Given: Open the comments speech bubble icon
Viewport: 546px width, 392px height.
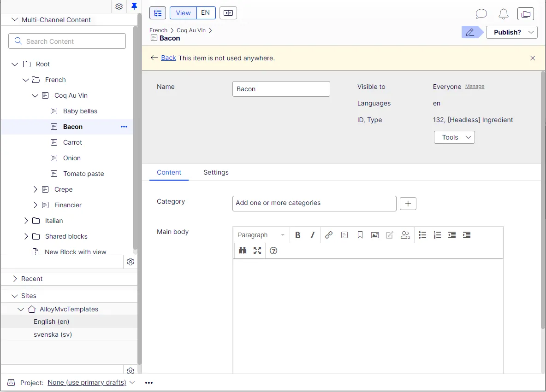Looking at the screenshot, I should 481,14.
